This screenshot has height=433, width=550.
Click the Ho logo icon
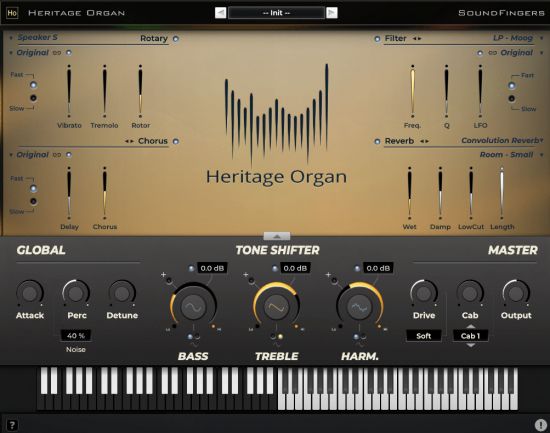(12, 13)
